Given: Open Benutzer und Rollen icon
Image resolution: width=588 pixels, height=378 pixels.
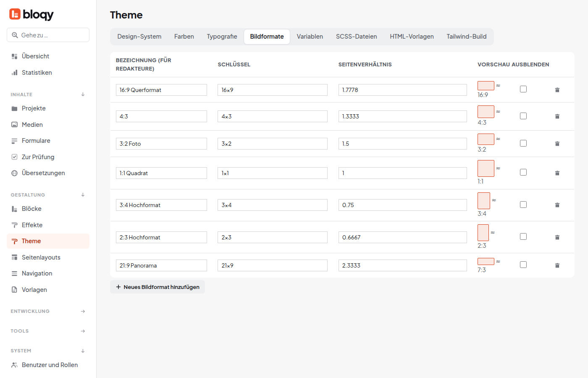Looking at the screenshot, I should (x=14, y=365).
